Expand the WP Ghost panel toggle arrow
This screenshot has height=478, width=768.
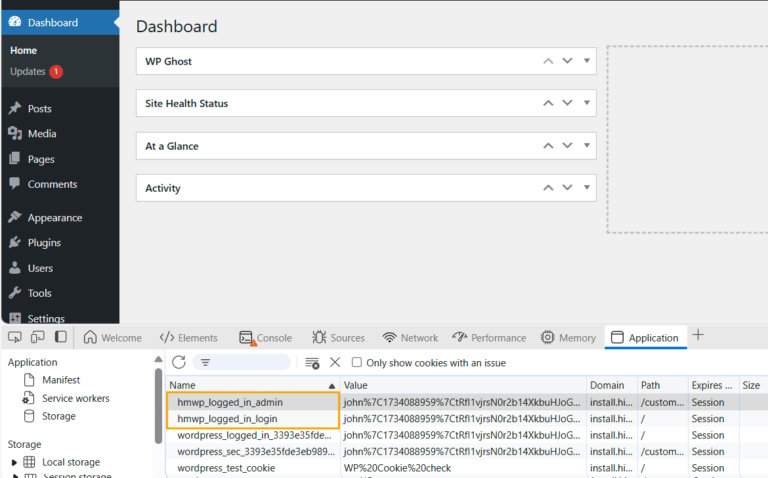click(x=587, y=61)
